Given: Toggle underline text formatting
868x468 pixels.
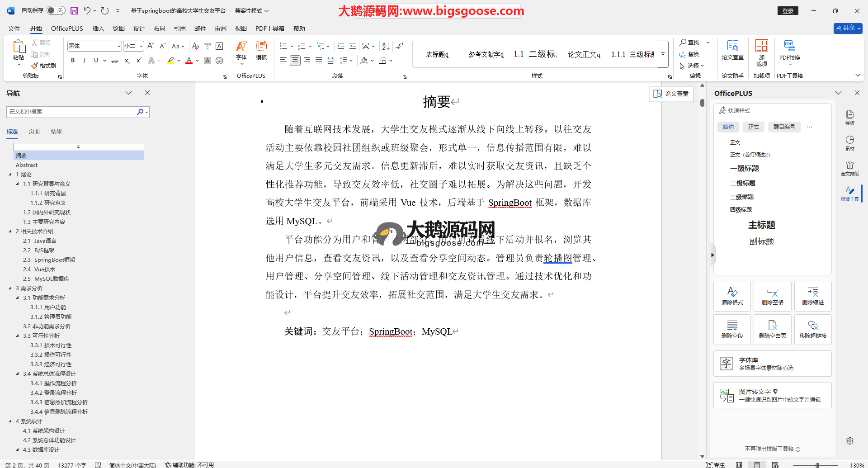Looking at the screenshot, I should tap(96, 61).
